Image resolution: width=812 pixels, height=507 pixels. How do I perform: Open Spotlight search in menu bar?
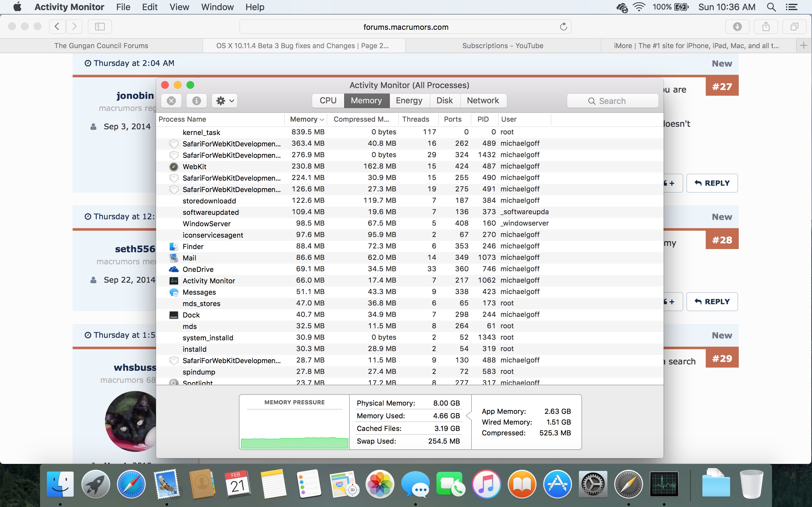(771, 7)
